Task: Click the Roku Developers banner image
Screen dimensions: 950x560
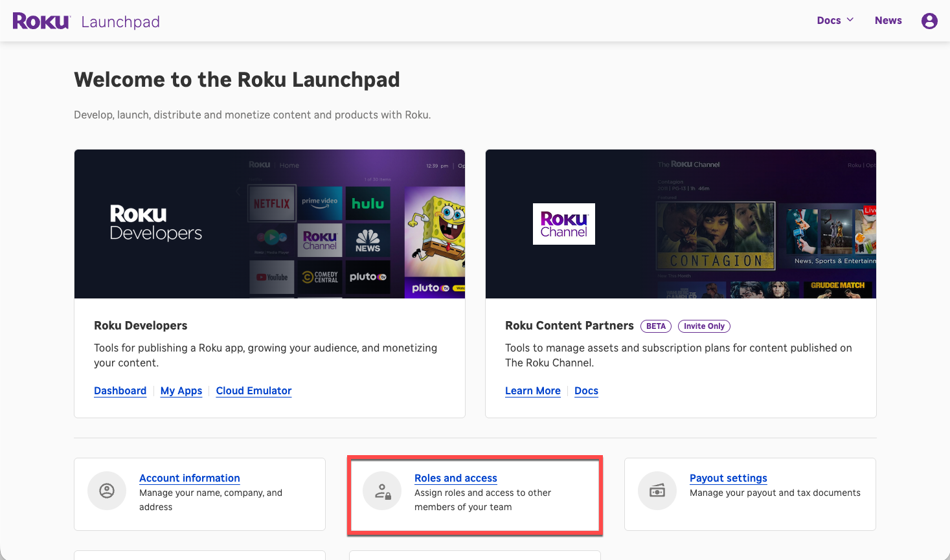Action: 269,224
